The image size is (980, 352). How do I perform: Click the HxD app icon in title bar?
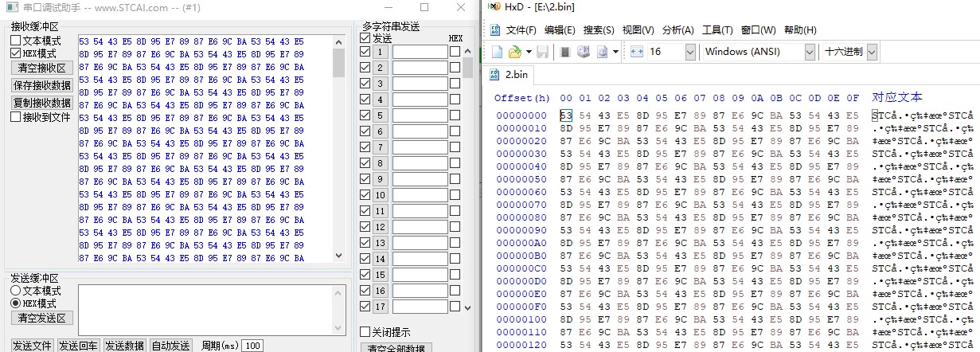coord(493,7)
